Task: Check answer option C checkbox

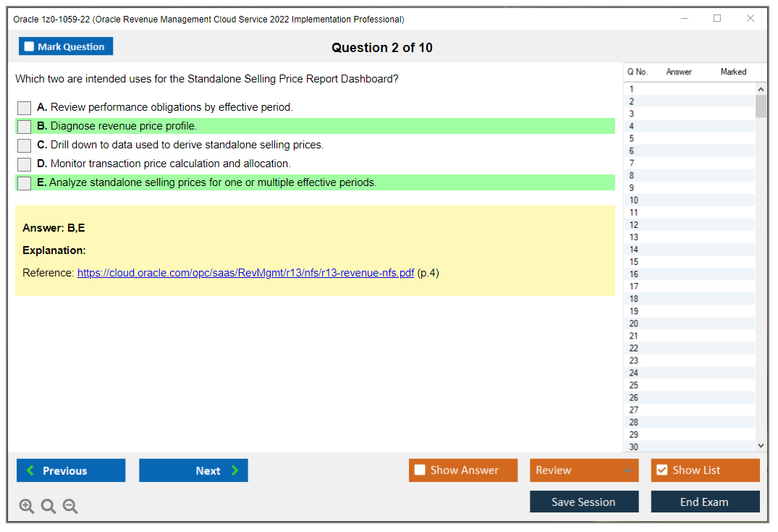Action: [x=25, y=145]
